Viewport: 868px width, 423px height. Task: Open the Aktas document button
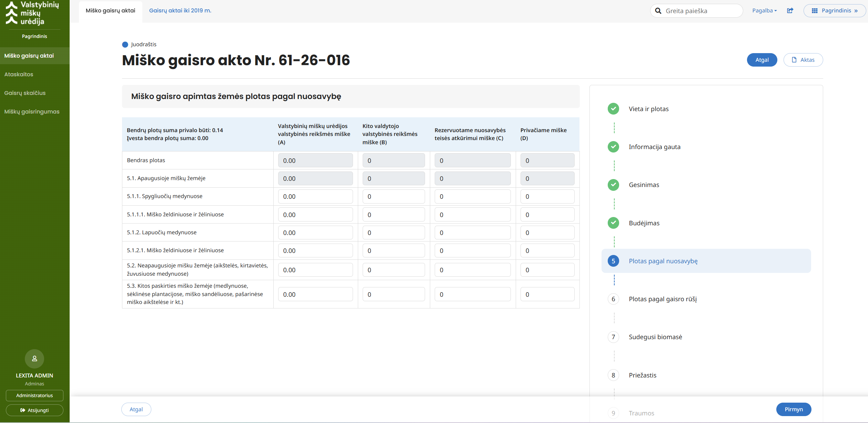[803, 60]
